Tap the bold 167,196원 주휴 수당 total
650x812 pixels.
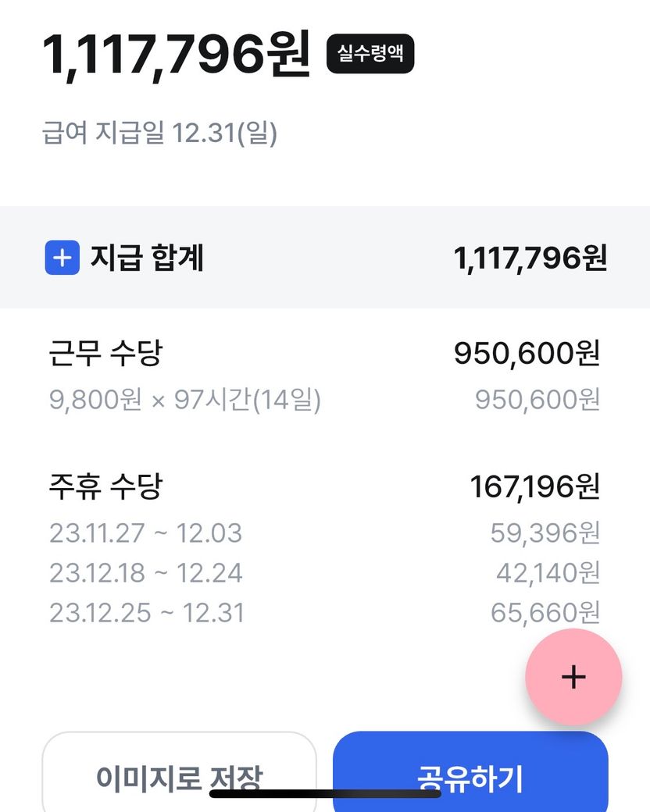click(x=534, y=488)
